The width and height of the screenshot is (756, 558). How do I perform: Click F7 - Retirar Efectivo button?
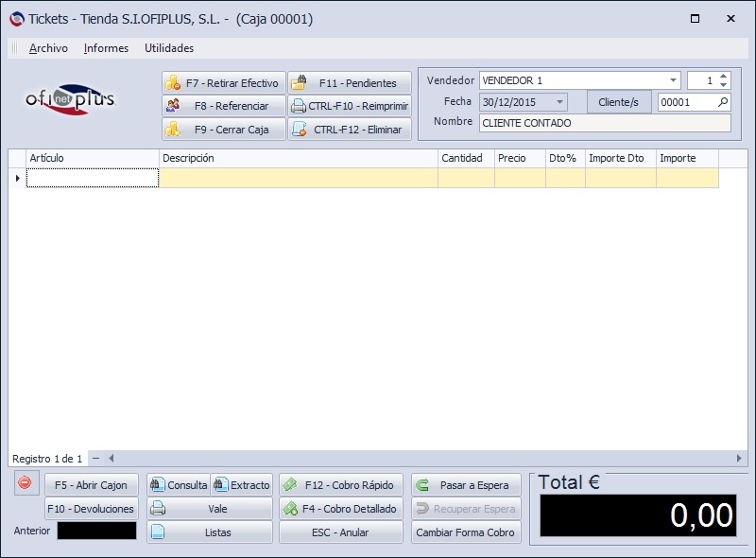(x=224, y=83)
